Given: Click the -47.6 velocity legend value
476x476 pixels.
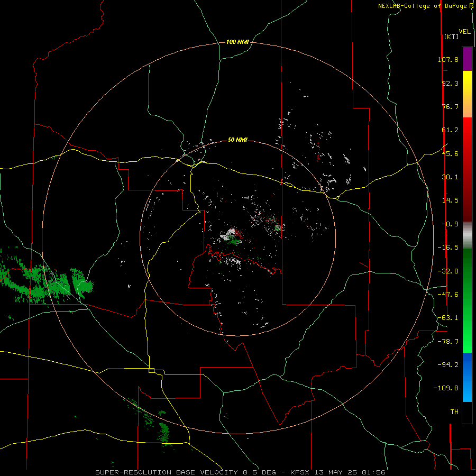Looking at the screenshot, I should 448,295.
